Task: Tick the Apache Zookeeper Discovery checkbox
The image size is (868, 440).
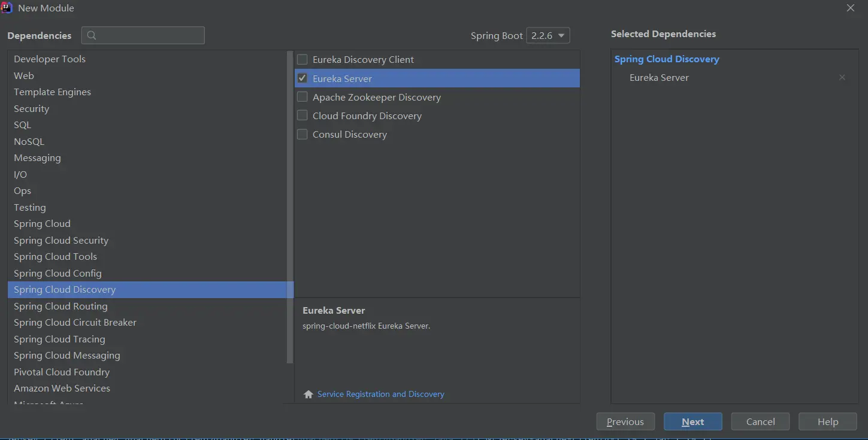Action: tap(303, 96)
